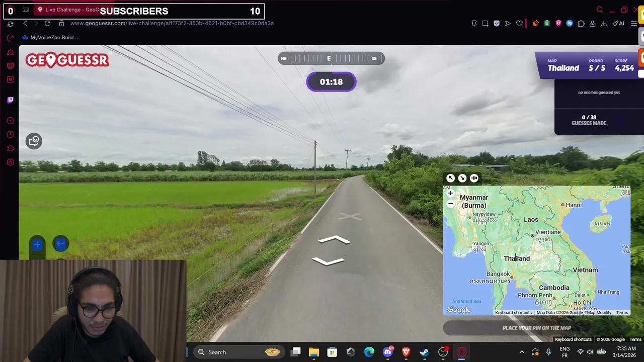The width and height of the screenshot is (644, 362).
Task: Open the Easy Setup sliders menu
Action: tap(634, 23)
